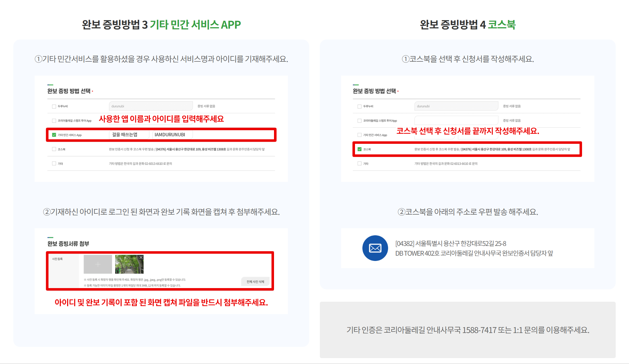
Task: Select the 기타 checkbox in method 4 form
Action: click(x=359, y=164)
